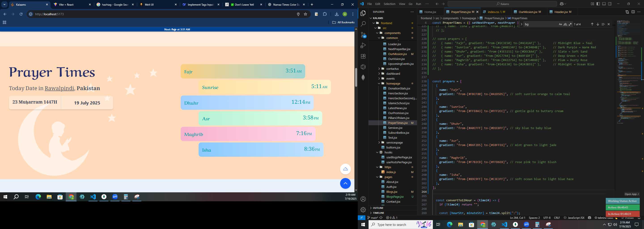Toggle the secondary sidebar in VS Code
The width and height of the screenshot is (644, 229).
pos(610,4)
